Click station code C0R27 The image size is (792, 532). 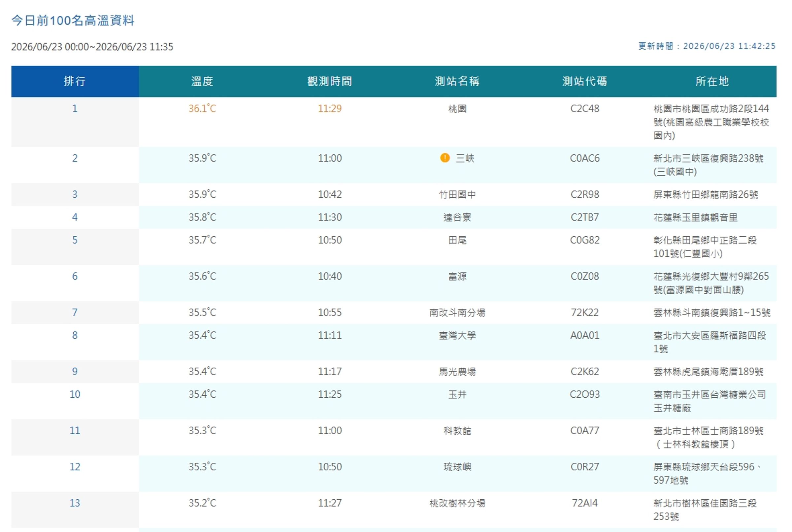coord(585,467)
